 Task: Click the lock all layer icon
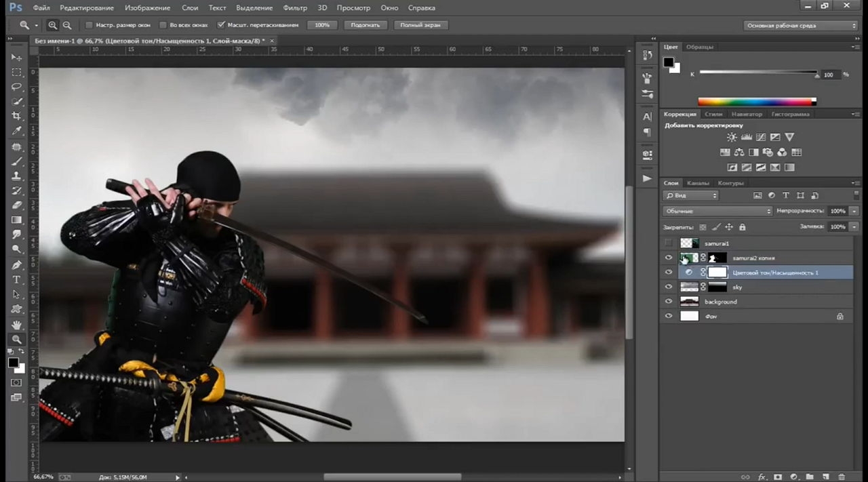pos(742,227)
